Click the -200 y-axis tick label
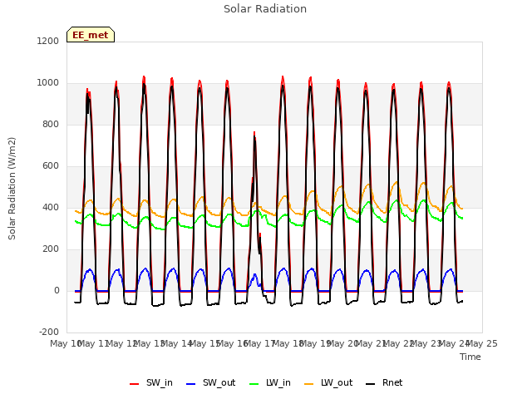Image resolution: width=532 pixels, height=399 pixels. 49,332
